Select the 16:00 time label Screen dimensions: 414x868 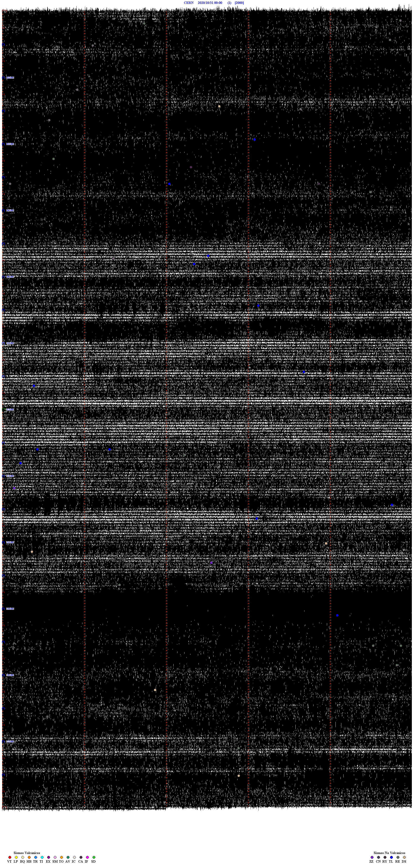click(x=10, y=542)
